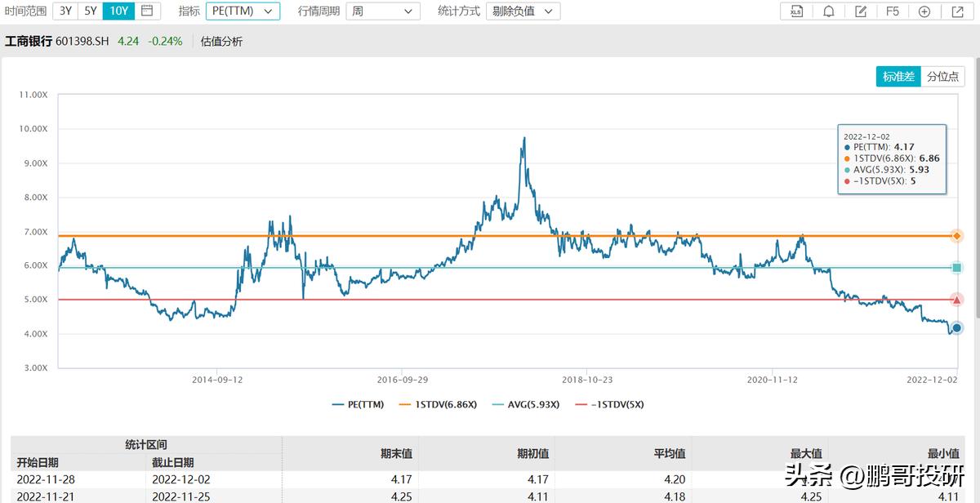
Task: Open the PE(TTM) indicator dropdown
Action: (242, 11)
